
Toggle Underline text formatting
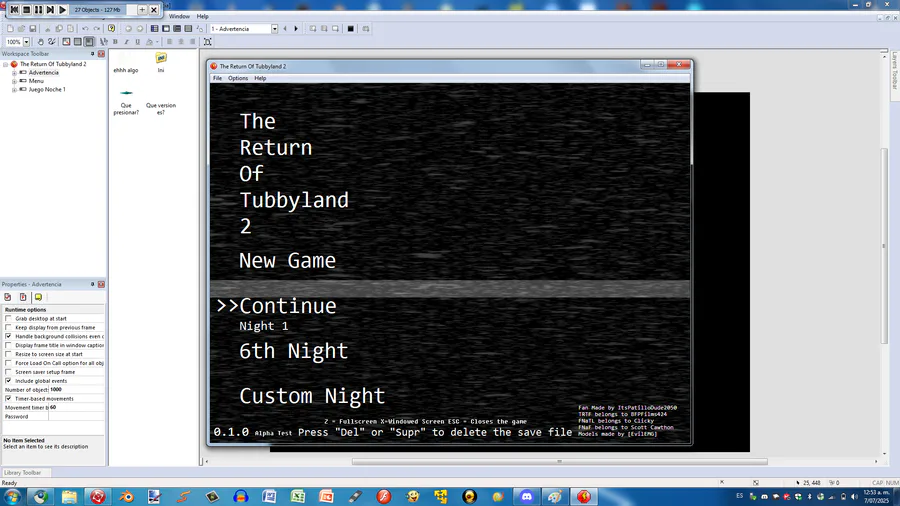click(x=138, y=42)
